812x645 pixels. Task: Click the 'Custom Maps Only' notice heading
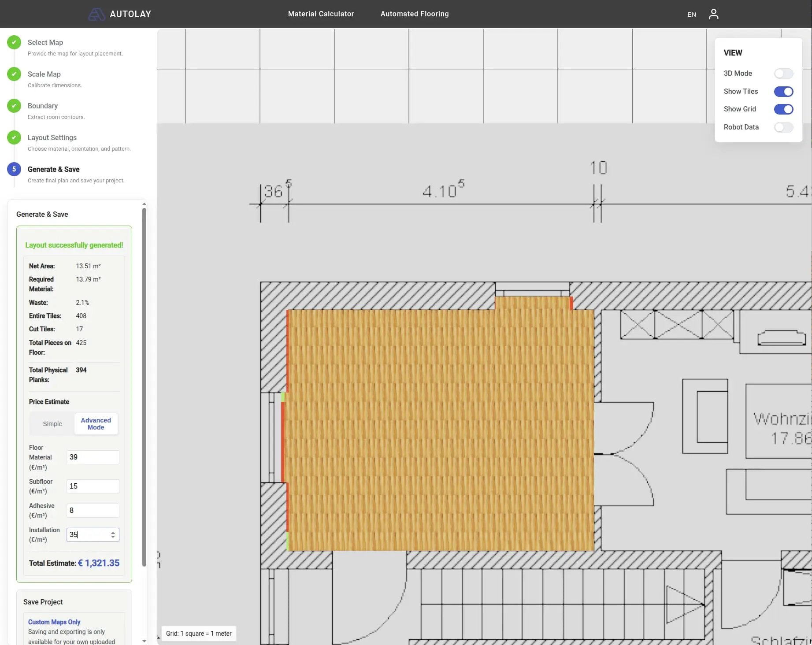[54, 622]
